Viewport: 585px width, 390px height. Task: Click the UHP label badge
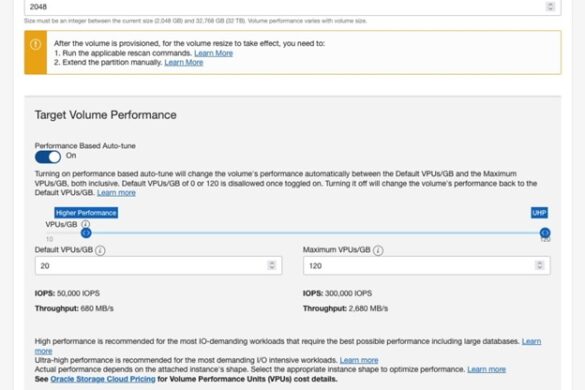click(x=539, y=213)
